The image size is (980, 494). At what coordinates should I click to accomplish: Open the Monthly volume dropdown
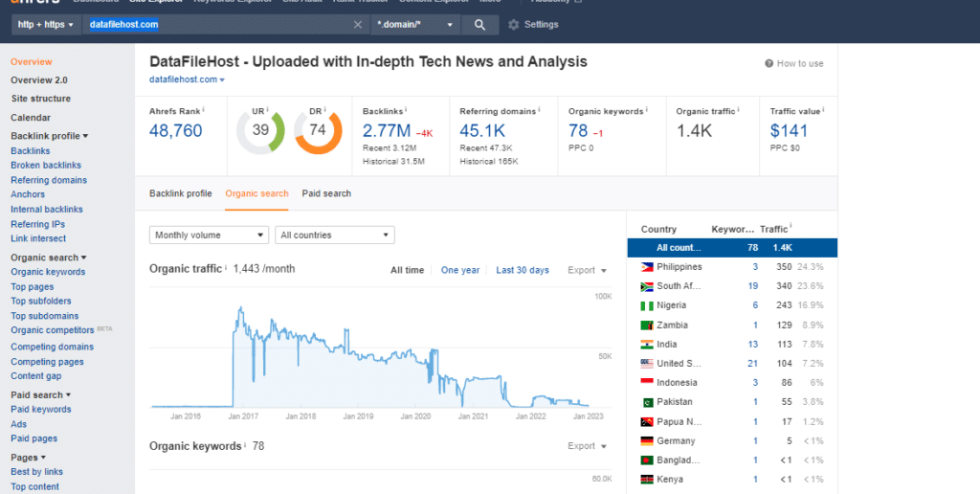pyautogui.click(x=209, y=236)
